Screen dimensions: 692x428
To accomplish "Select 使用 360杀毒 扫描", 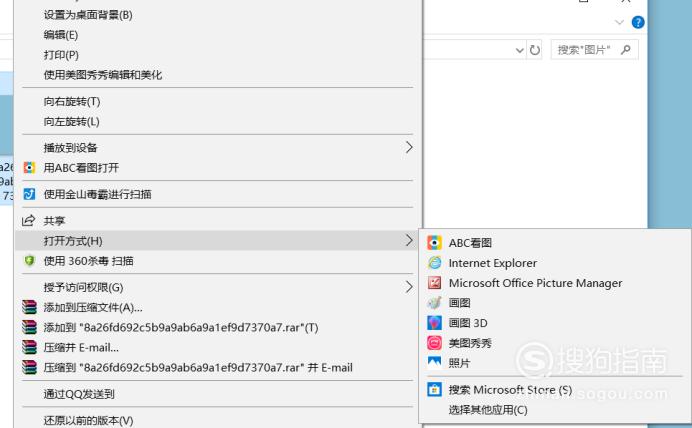I will click(88, 261).
